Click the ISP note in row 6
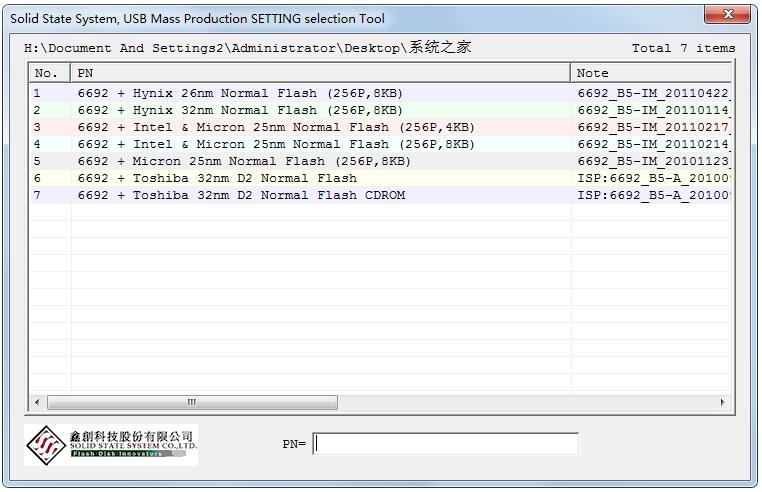This screenshot has width=762, height=492. pyautogui.click(x=654, y=178)
